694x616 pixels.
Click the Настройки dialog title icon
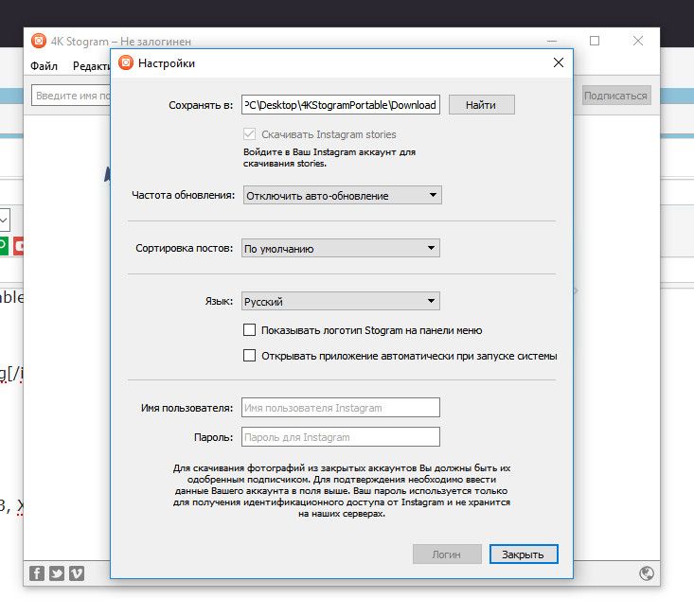(x=126, y=63)
